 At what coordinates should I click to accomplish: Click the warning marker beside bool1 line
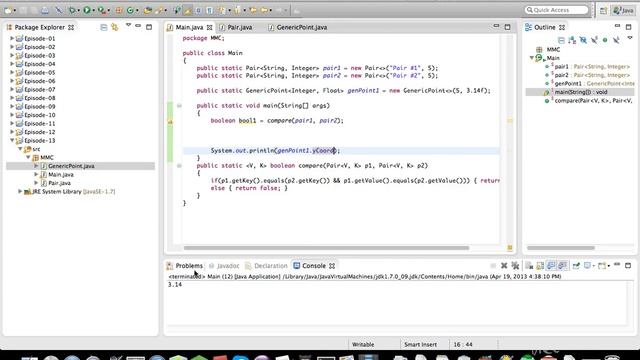point(170,121)
